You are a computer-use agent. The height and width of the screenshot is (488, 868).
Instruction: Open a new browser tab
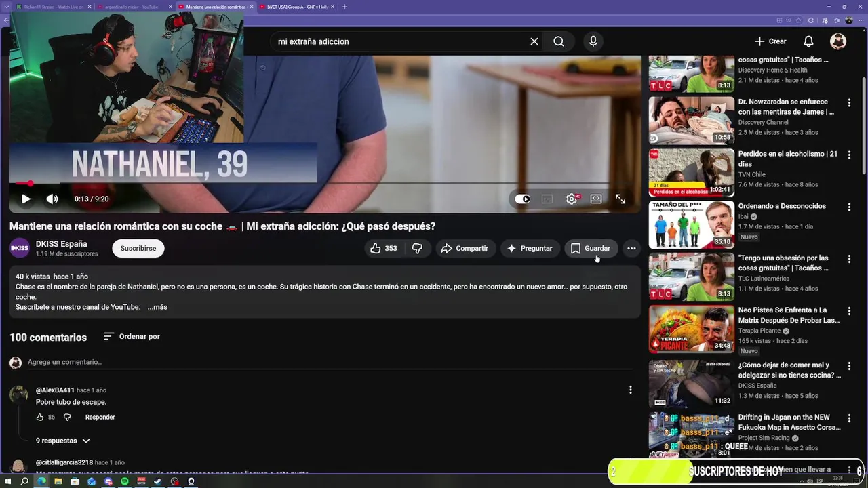click(344, 7)
